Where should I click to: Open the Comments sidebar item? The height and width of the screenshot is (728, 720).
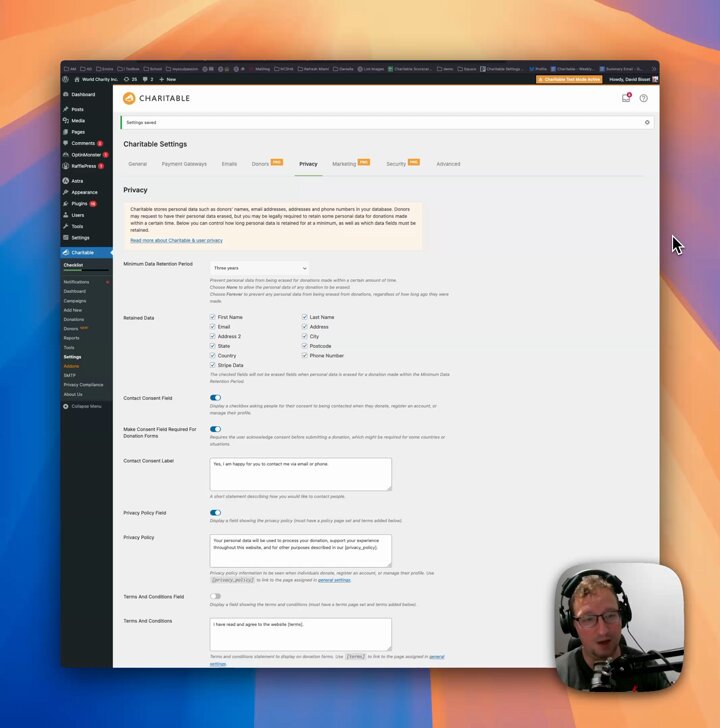(x=83, y=143)
